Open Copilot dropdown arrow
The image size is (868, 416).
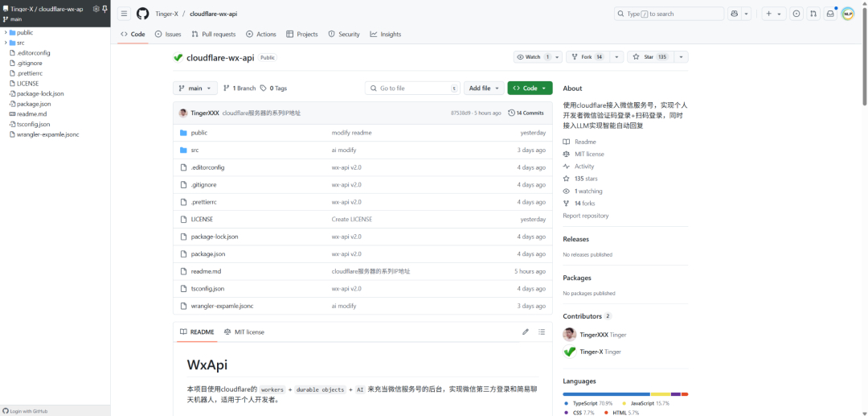coord(746,14)
